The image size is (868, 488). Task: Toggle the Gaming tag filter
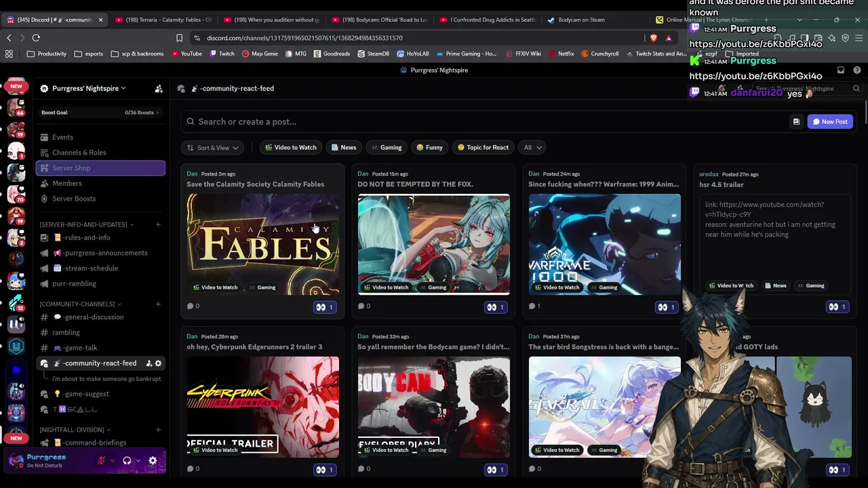[386, 148]
